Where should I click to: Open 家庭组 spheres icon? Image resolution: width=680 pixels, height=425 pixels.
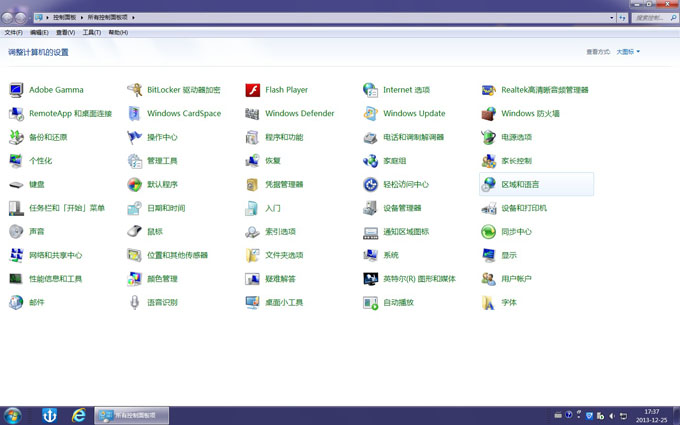(x=370, y=161)
